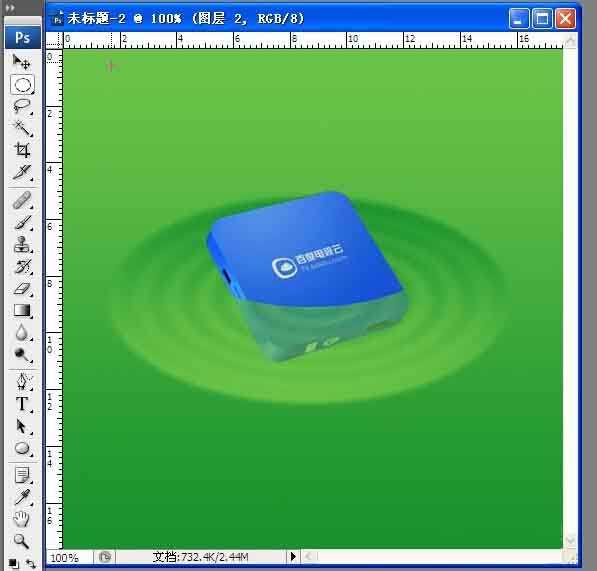Viewport: 597px width, 571px height.
Task: Click the vertical scrollbar down arrow
Action: (570, 541)
